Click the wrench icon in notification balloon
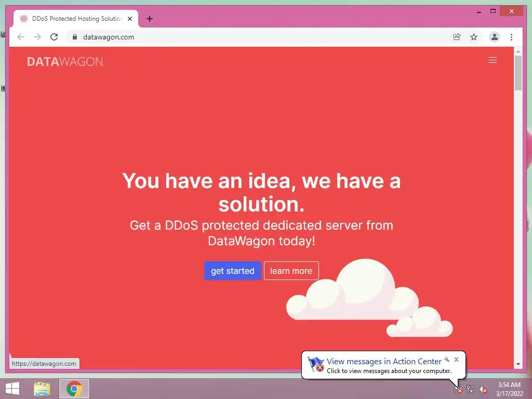Image resolution: width=532 pixels, height=399 pixels. point(447,360)
